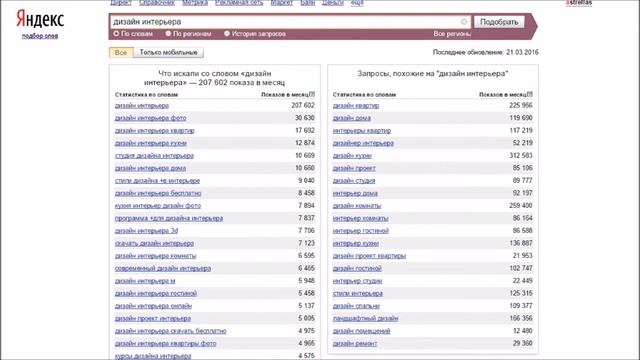The image size is (640, 360).
Task: Open 'дизайн проект интерьера' link
Action: 153,318
